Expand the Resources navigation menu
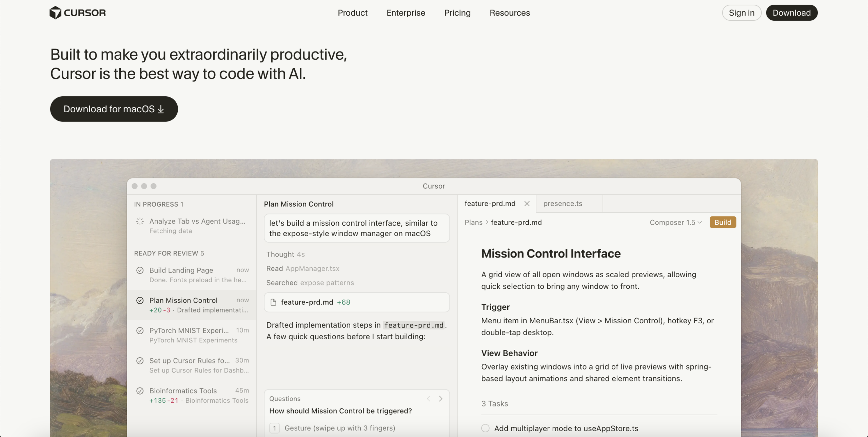Viewport: 868px width, 437px height. (x=509, y=13)
